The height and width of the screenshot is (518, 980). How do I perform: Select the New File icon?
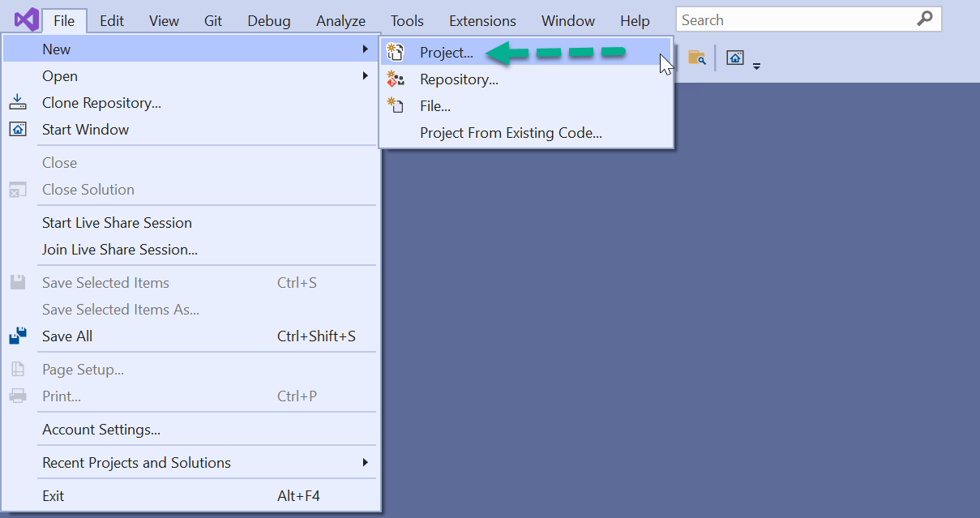click(x=396, y=105)
